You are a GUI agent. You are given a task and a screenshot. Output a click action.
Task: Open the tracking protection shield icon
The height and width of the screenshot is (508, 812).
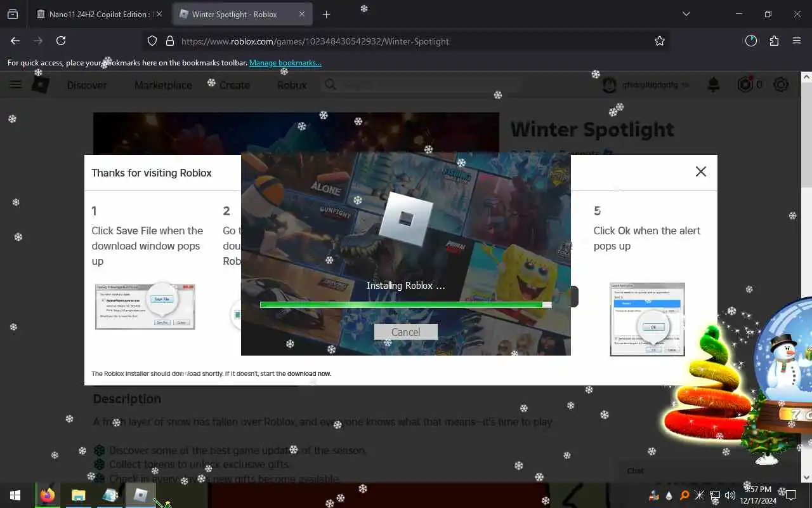(152, 41)
